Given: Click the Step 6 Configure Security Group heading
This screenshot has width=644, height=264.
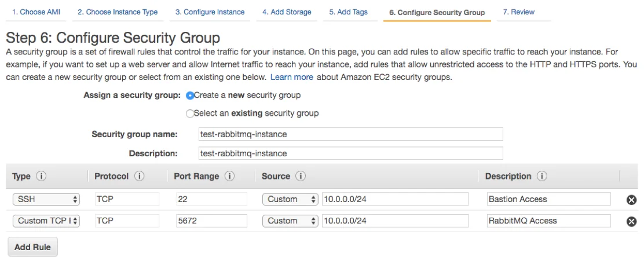Looking at the screenshot, I should coord(113,38).
